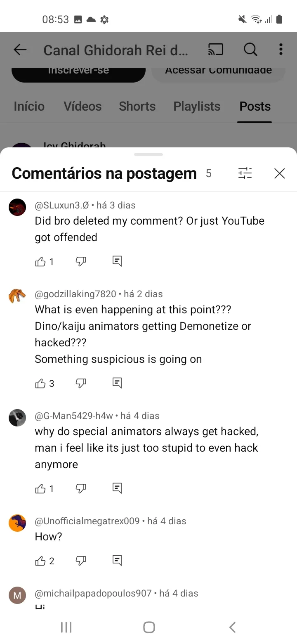Tap the comments sheet drag handle
This screenshot has height=644, width=297.
point(148,154)
